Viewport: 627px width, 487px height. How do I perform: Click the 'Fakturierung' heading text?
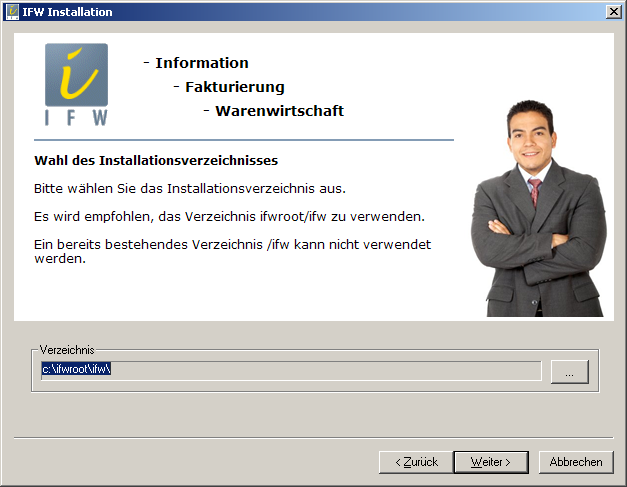pyautogui.click(x=234, y=87)
